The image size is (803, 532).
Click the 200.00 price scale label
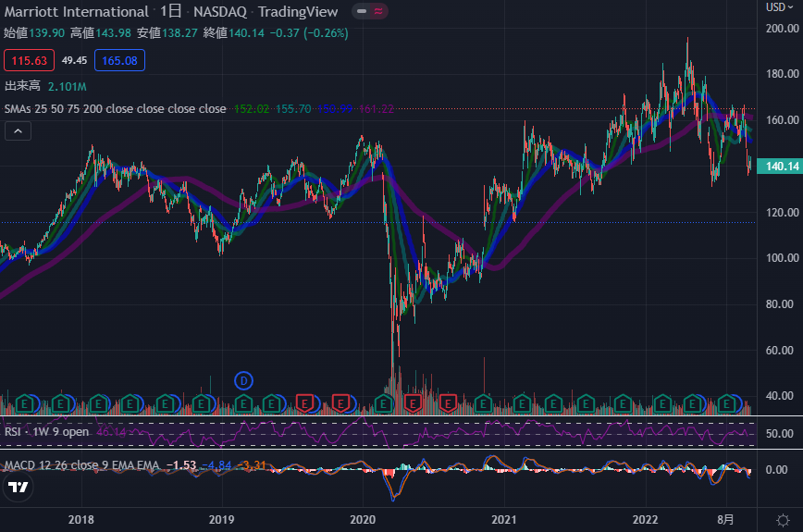782,29
